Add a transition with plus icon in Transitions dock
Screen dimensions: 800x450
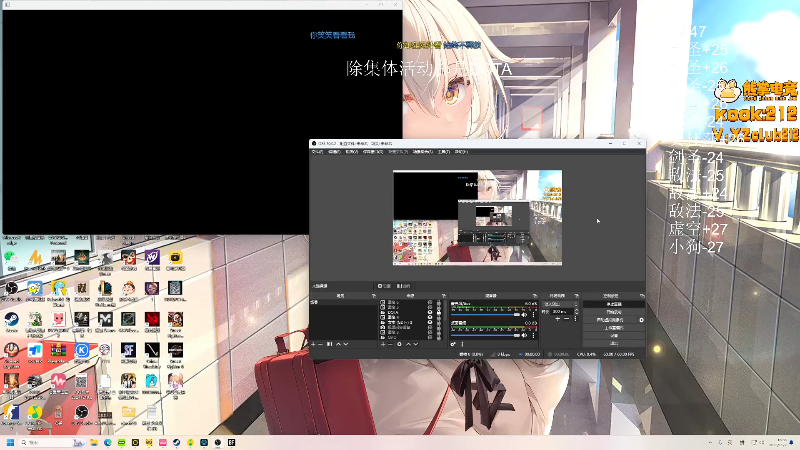pyautogui.click(x=558, y=319)
